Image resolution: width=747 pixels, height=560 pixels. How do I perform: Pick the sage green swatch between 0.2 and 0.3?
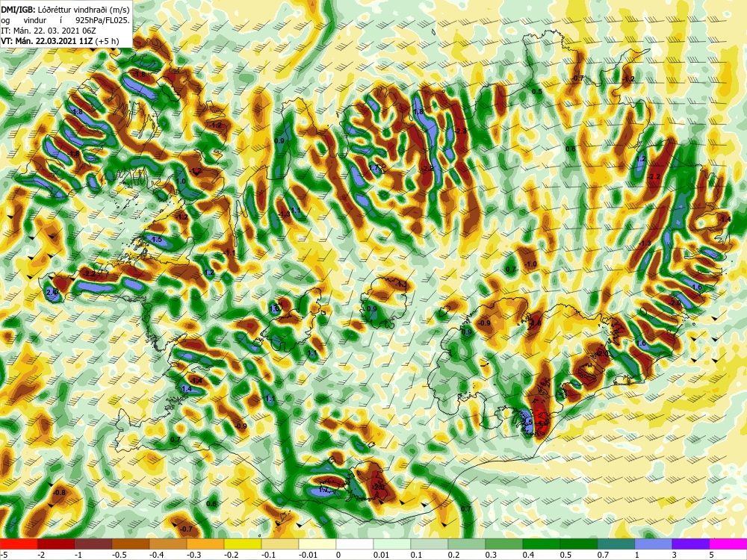(x=467, y=544)
